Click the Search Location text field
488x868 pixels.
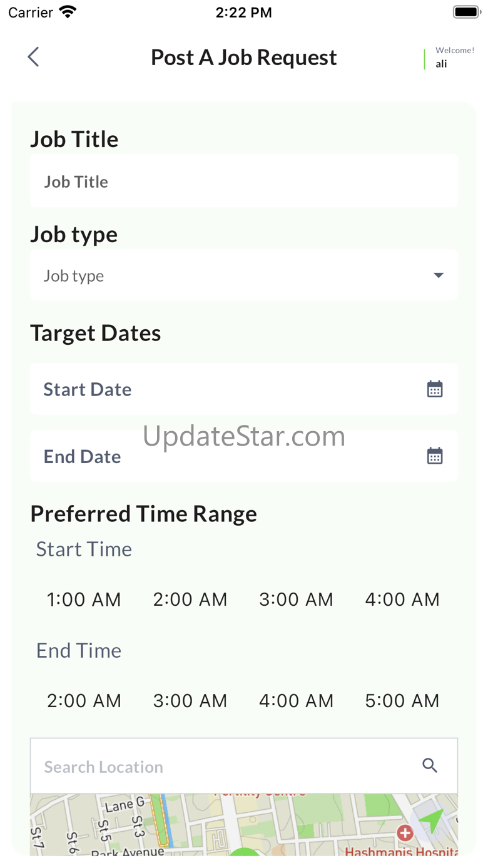click(x=244, y=766)
